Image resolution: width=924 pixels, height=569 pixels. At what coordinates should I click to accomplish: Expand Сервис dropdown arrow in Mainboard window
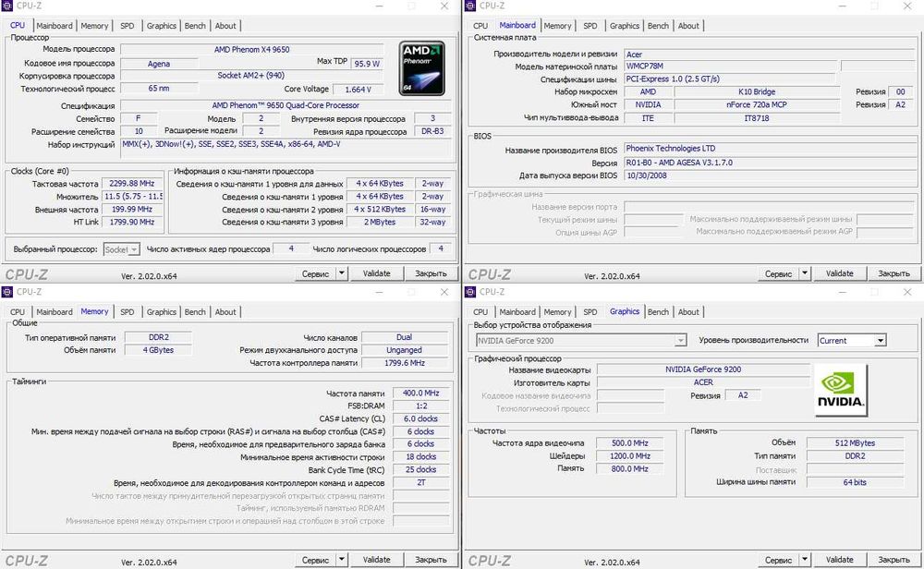805,273
